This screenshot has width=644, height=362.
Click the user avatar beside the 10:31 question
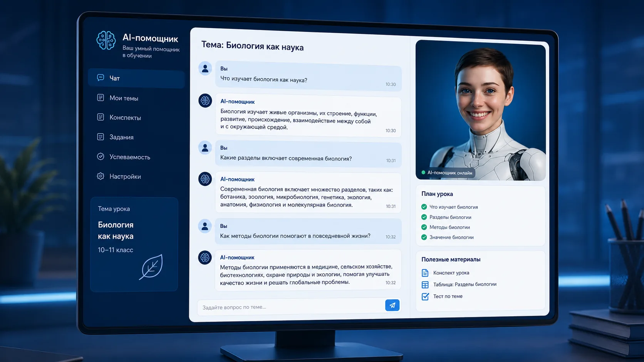click(x=205, y=148)
